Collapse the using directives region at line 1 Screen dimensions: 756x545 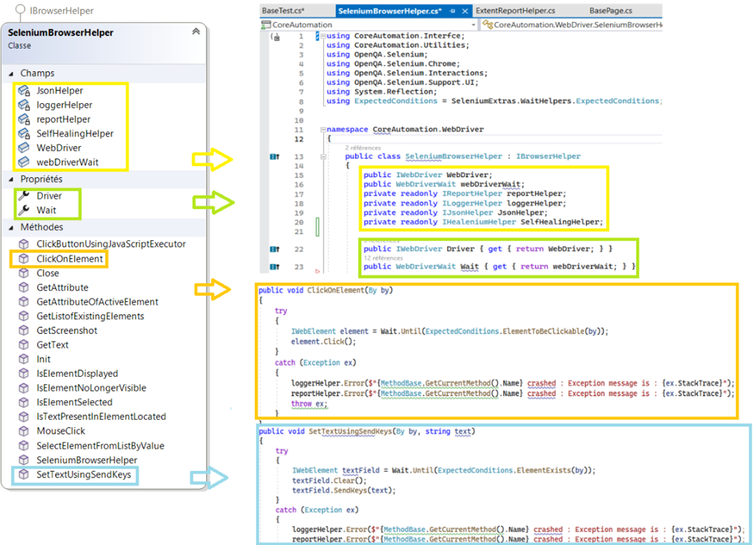323,36
